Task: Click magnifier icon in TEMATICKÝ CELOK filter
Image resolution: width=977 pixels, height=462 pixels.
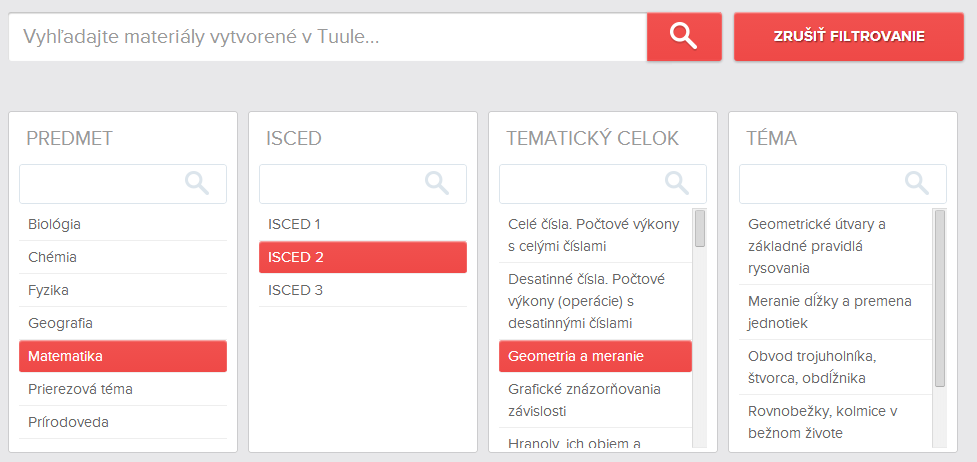Action: (x=677, y=183)
